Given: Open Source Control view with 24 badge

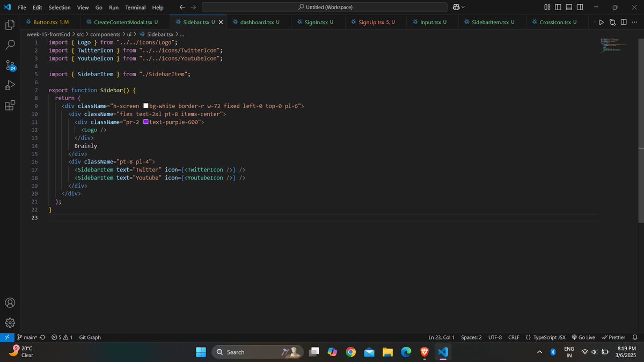Looking at the screenshot, I should 10,65.
